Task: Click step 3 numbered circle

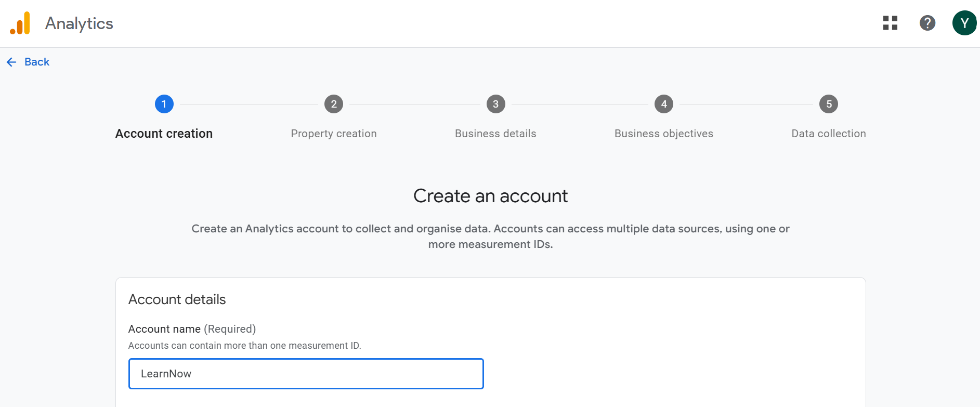Action: click(x=495, y=104)
